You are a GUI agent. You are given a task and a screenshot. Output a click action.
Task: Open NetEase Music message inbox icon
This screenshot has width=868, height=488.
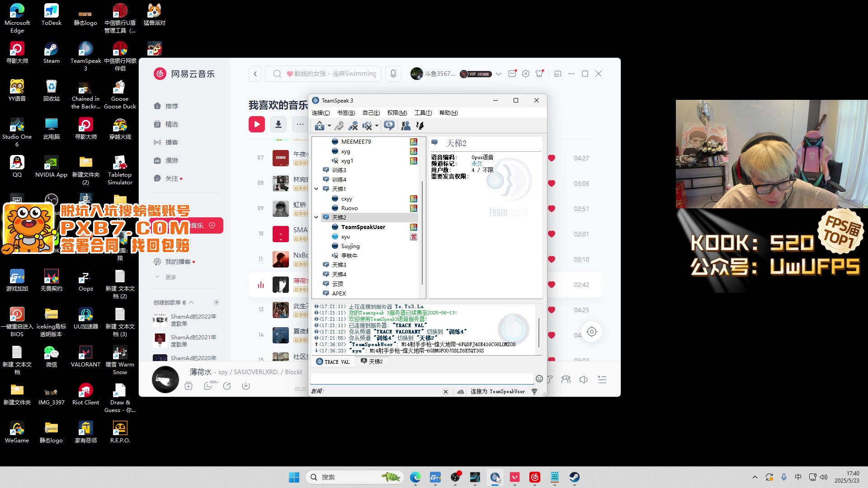(x=512, y=74)
